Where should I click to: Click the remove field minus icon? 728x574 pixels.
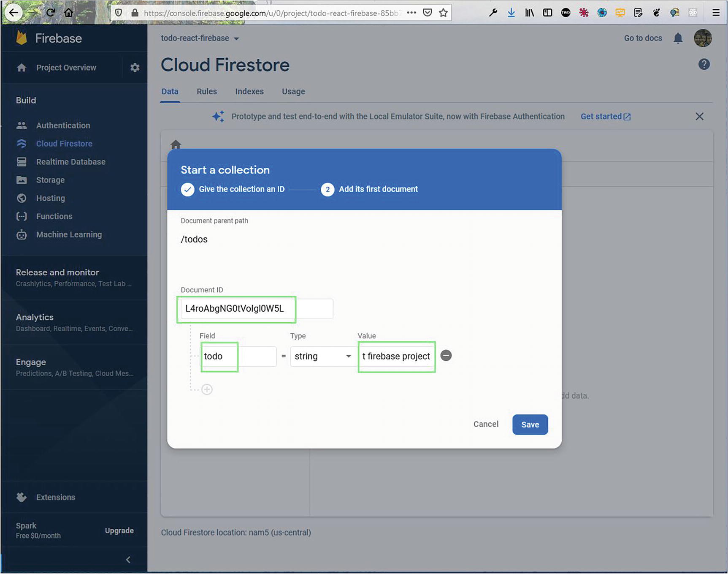coord(446,356)
